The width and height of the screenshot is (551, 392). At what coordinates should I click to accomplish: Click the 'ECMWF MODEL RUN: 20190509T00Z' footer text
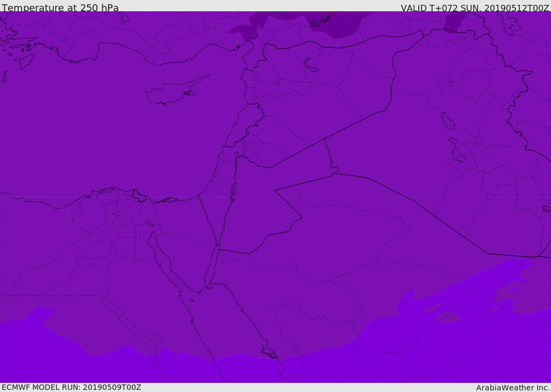[72, 387]
